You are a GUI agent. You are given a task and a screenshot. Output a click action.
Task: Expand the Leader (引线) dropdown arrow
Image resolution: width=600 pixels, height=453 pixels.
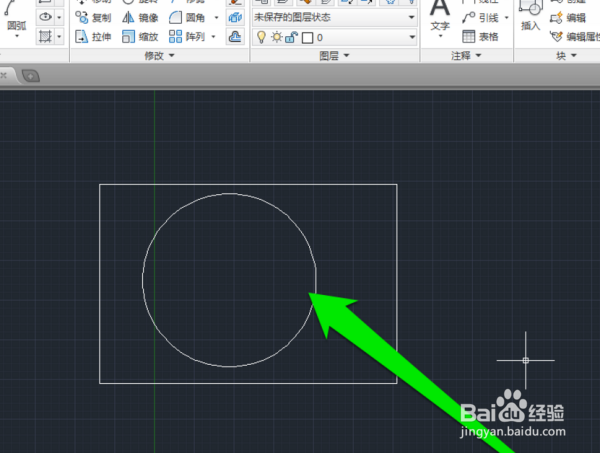[x=507, y=18]
